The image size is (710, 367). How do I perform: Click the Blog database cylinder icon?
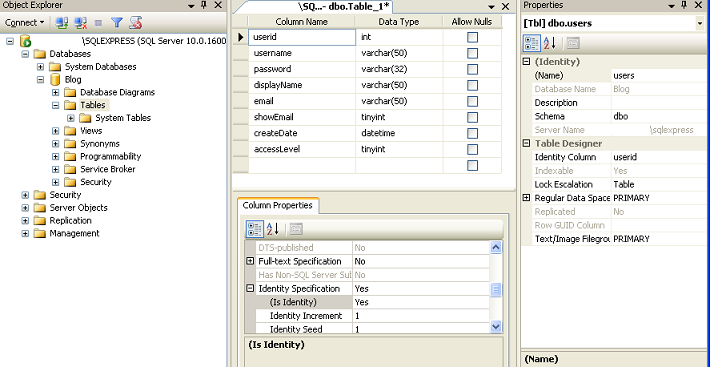[x=55, y=80]
